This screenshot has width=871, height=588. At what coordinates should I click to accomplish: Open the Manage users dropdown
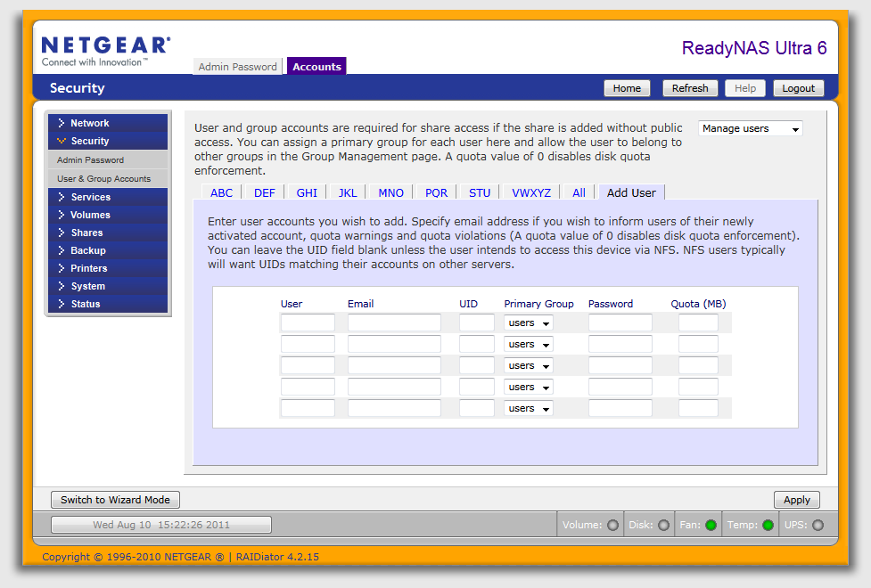[750, 129]
